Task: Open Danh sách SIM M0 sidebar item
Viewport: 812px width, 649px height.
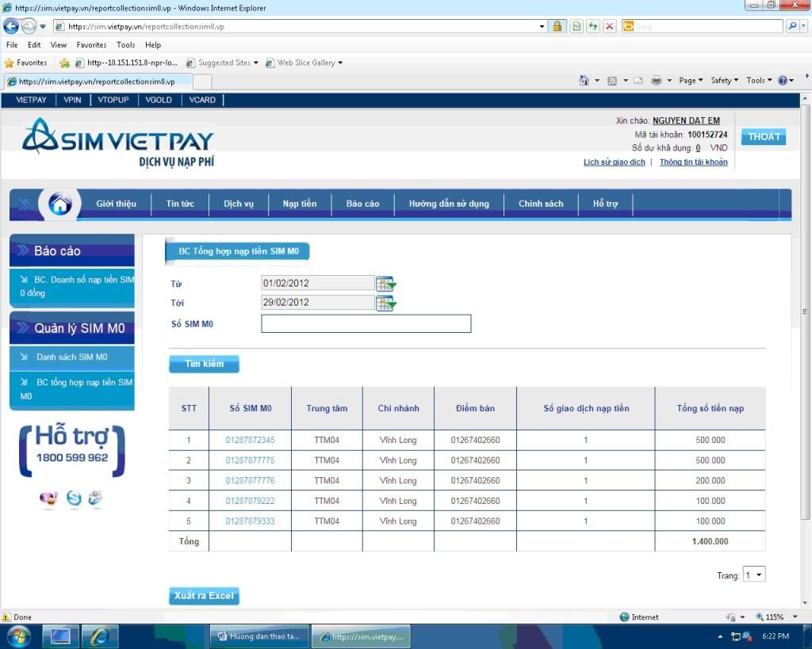Action: (x=72, y=357)
